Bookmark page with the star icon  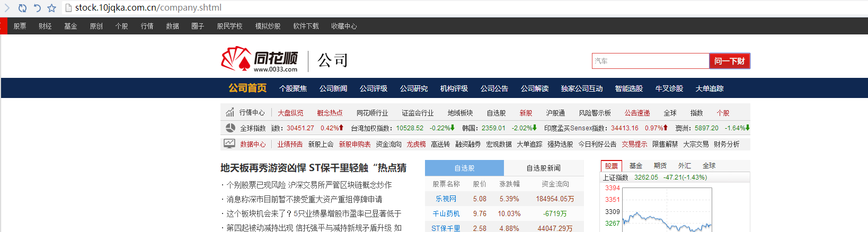(x=51, y=8)
